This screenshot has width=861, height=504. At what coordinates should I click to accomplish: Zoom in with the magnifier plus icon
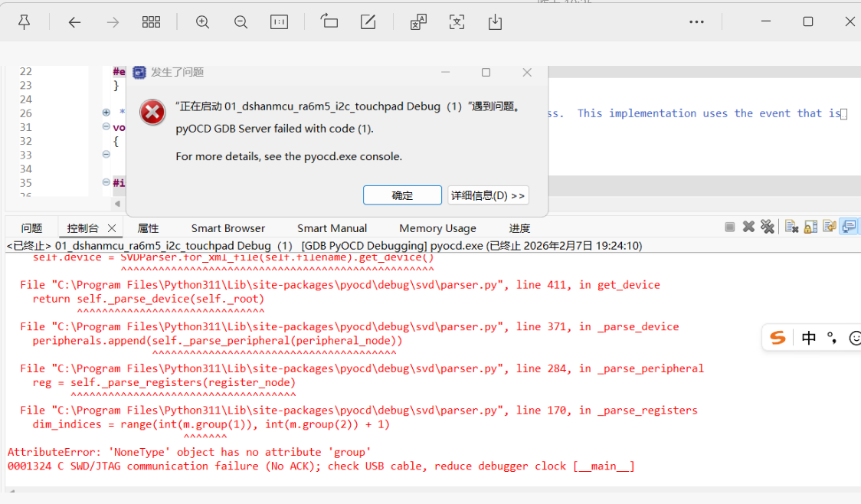[x=202, y=22]
